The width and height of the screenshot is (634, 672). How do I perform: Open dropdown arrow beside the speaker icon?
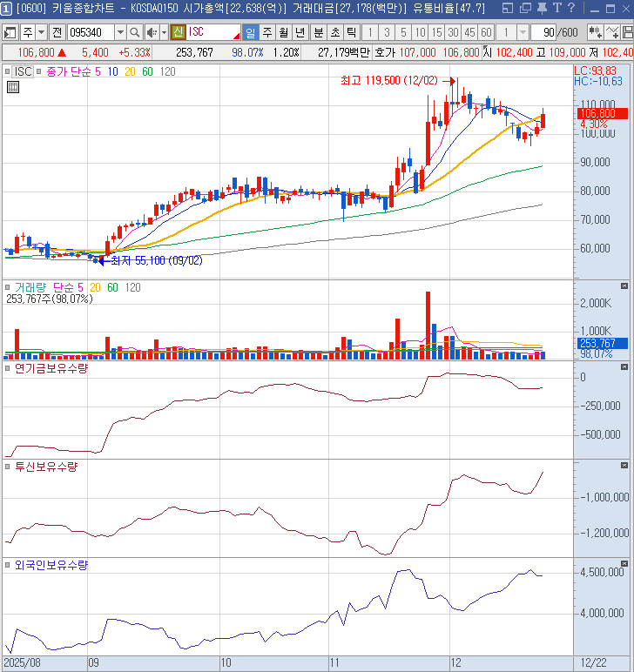[162, 32]
